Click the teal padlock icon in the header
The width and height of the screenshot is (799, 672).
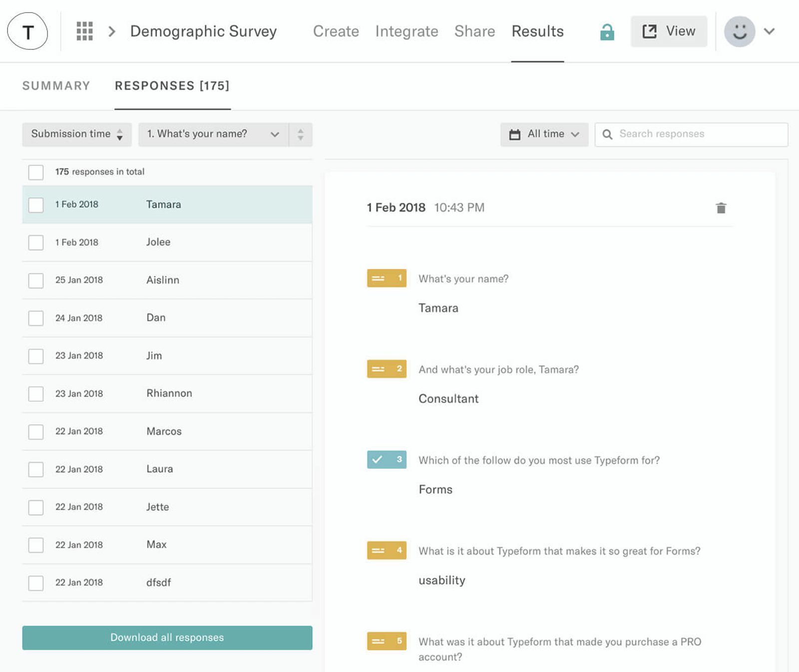click(x=606, y=31)
